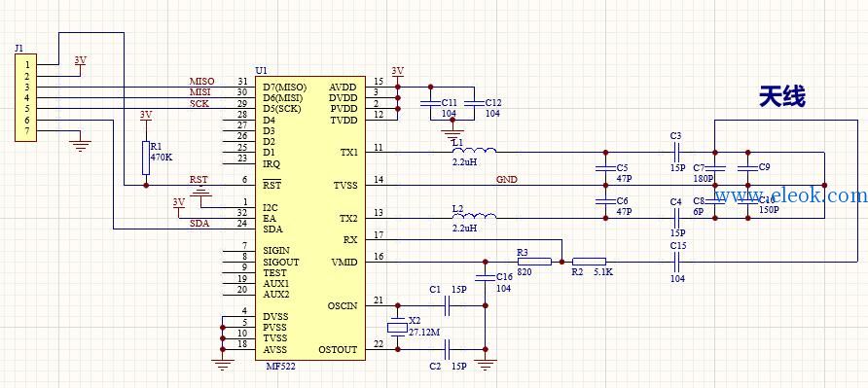Select capacitor C4 symbol on TX2 line
Image resolution: width=868 pixels, height=388 pixels.
click(676, 218)
